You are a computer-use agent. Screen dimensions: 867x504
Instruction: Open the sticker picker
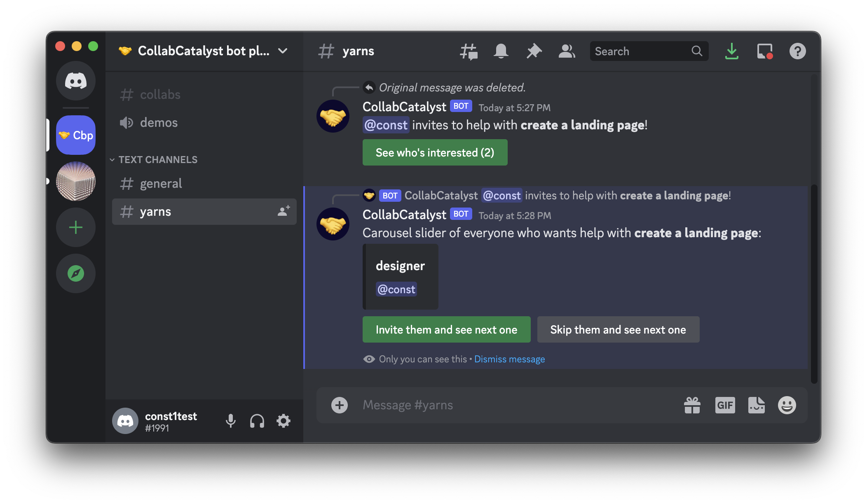click(x=757, y=405)
